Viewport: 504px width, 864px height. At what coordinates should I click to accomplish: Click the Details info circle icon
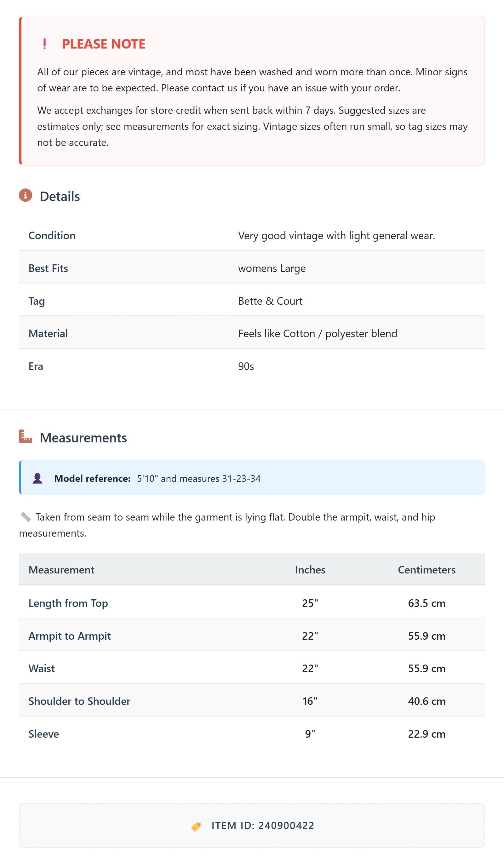(x=26, y=195)
